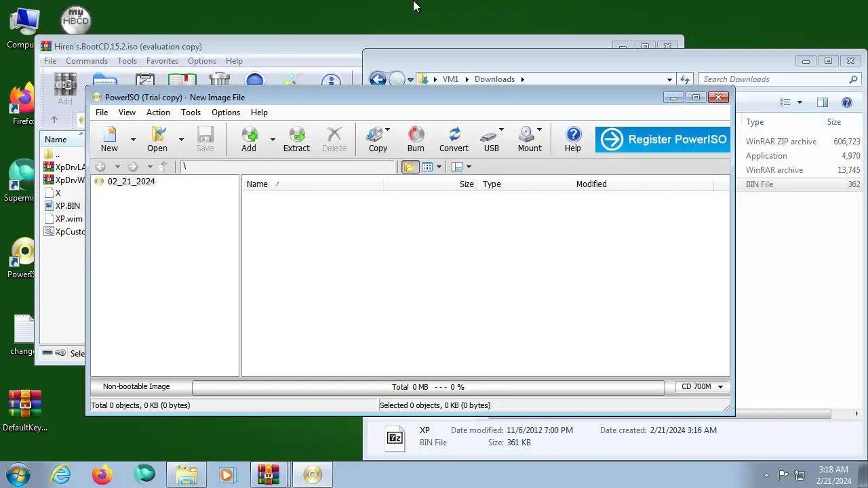Viewport: 868px width, 488px height.
Task: Click the refresh button beside the Explorer address bar
Action: [x=685, y=79]
